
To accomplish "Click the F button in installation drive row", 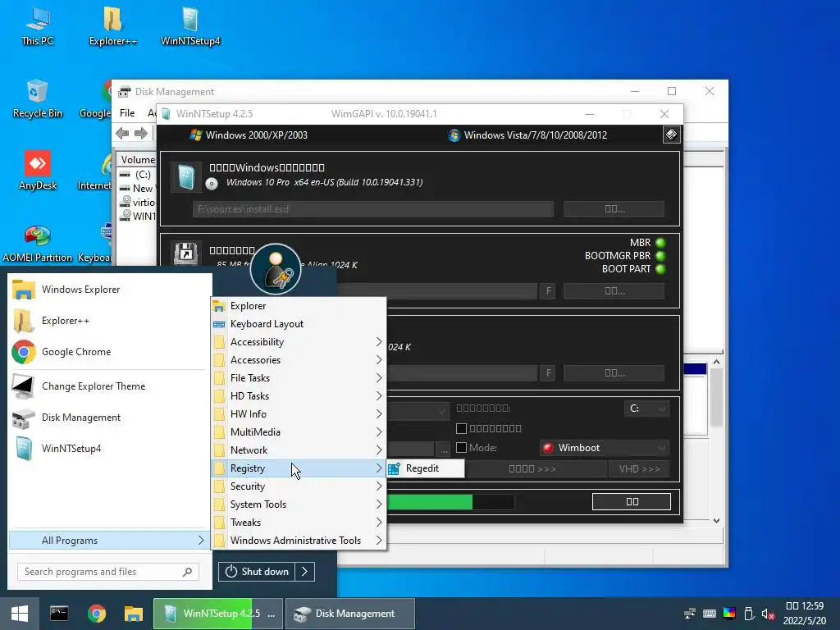I will pyautogui.click(x=548, y=373).
